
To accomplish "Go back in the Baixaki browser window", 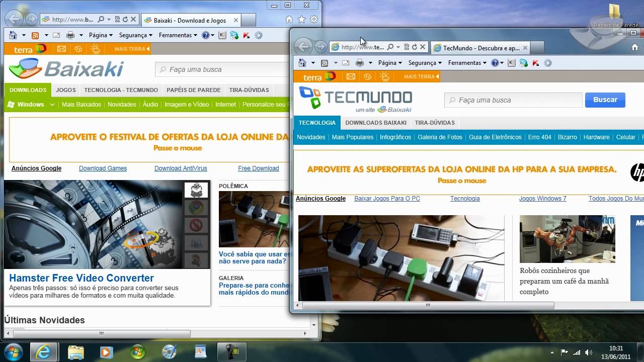I will click(x=15, y=20).
